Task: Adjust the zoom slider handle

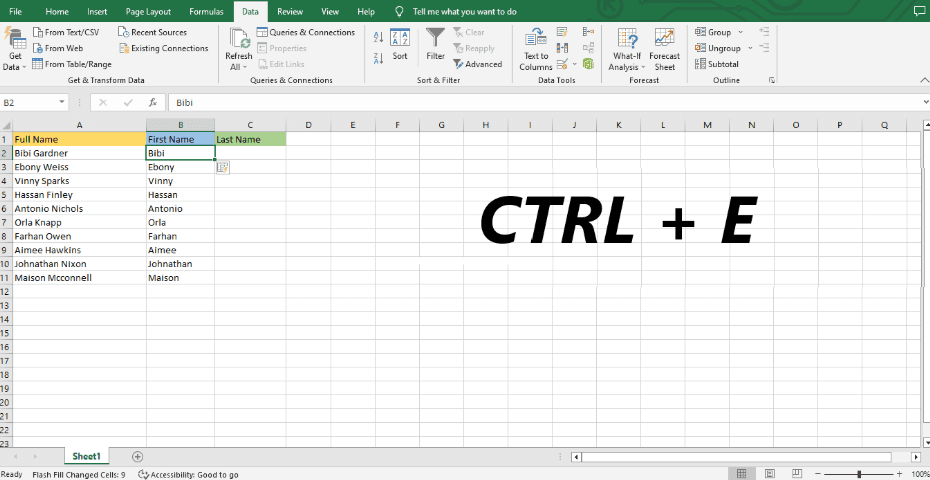Action: tap(860, 473)
